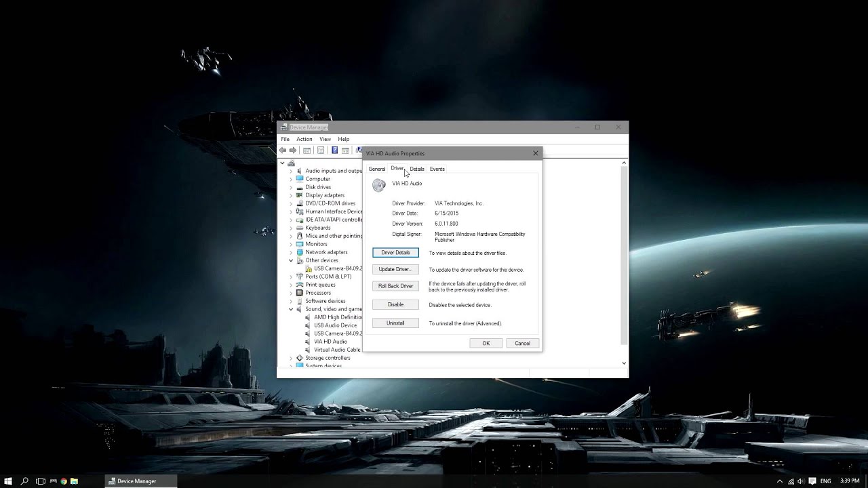The width and height of the screenshot is (868, 488).
Task: Select the Network adapters category icon
Action: click(300, 252)
